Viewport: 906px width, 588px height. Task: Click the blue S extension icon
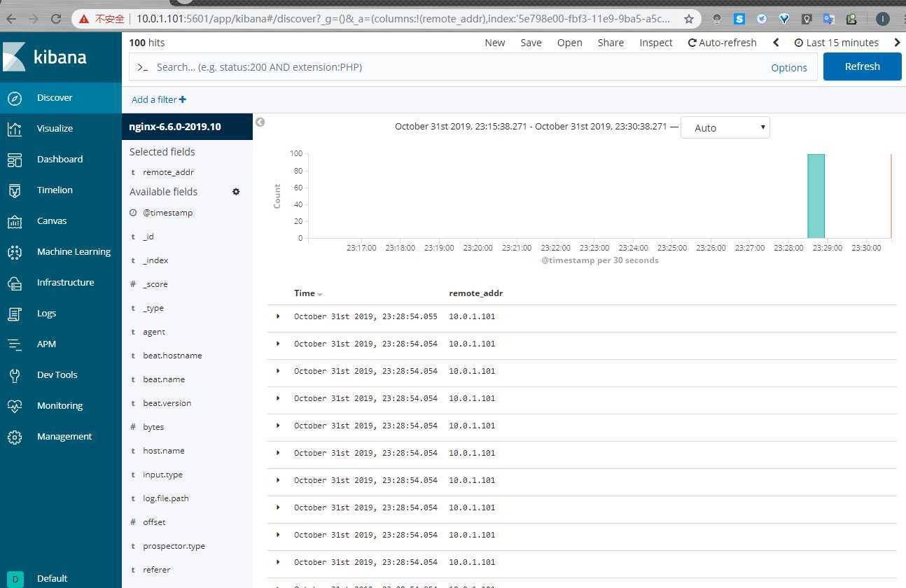coord(739,19)
